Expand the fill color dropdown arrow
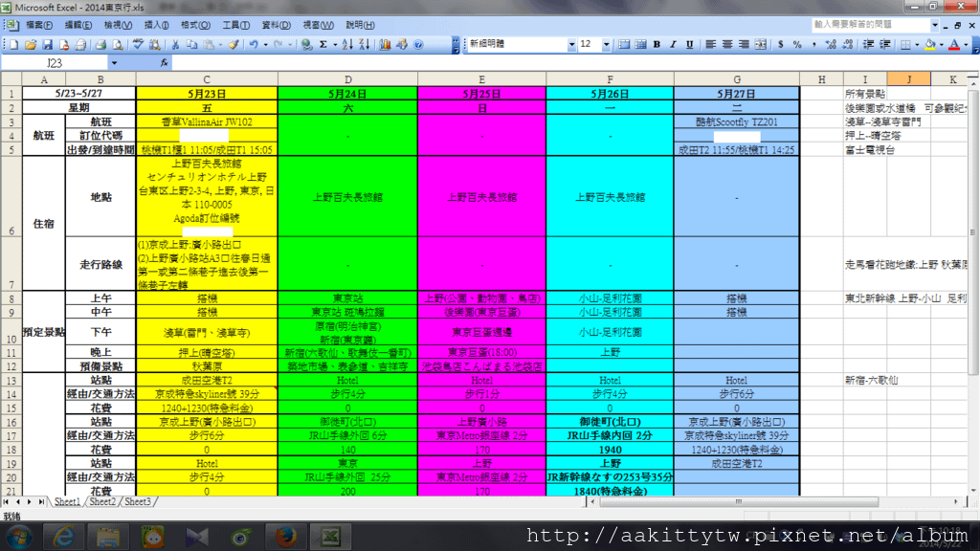 (942, 44)
